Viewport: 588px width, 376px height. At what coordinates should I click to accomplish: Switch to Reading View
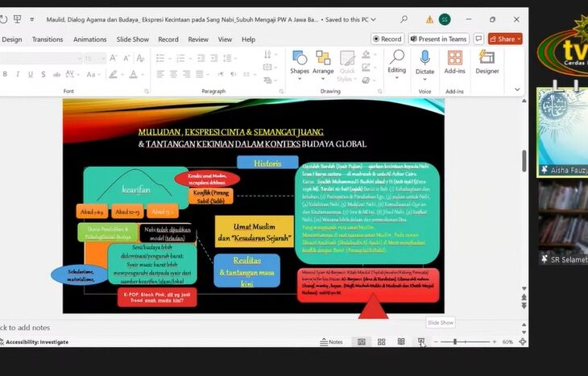401,341
